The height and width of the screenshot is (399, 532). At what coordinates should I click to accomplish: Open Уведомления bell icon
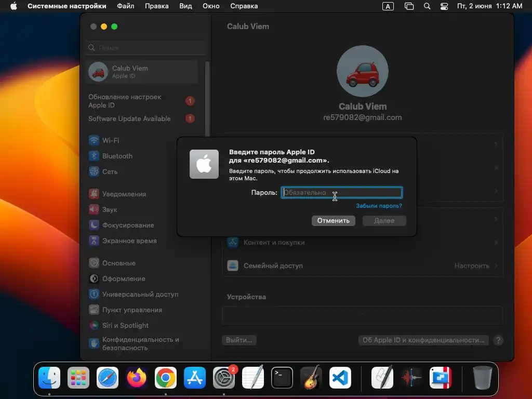coord(94,194)
